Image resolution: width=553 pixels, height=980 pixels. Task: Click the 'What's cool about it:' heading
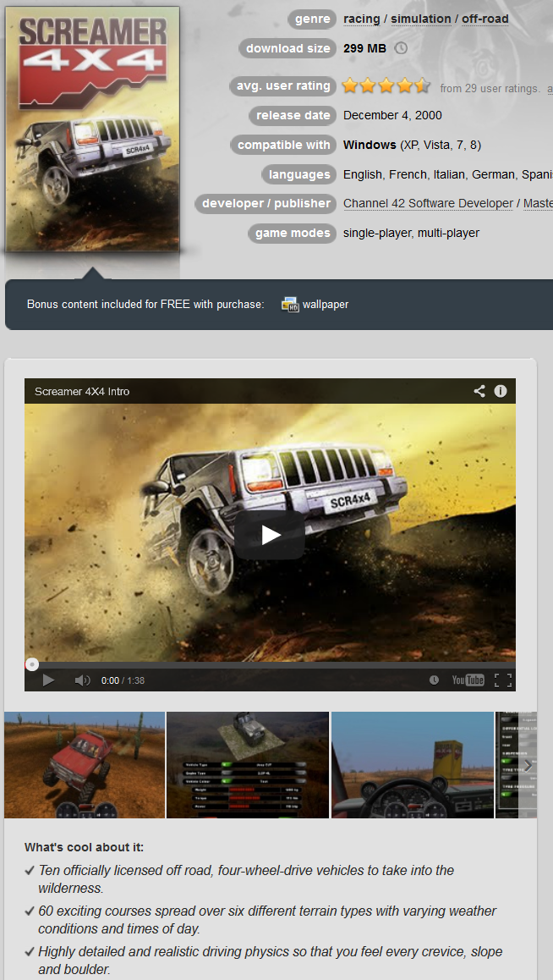(84, 847)
